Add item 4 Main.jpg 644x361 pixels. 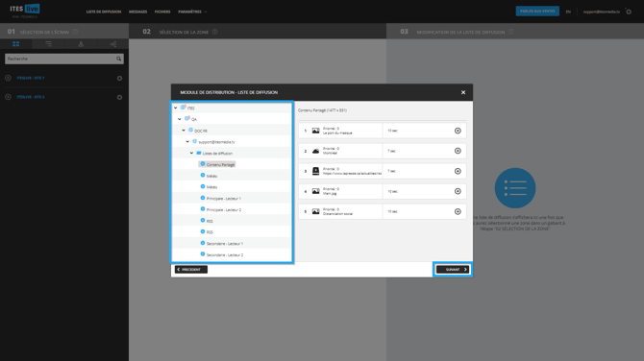(458, 191)
